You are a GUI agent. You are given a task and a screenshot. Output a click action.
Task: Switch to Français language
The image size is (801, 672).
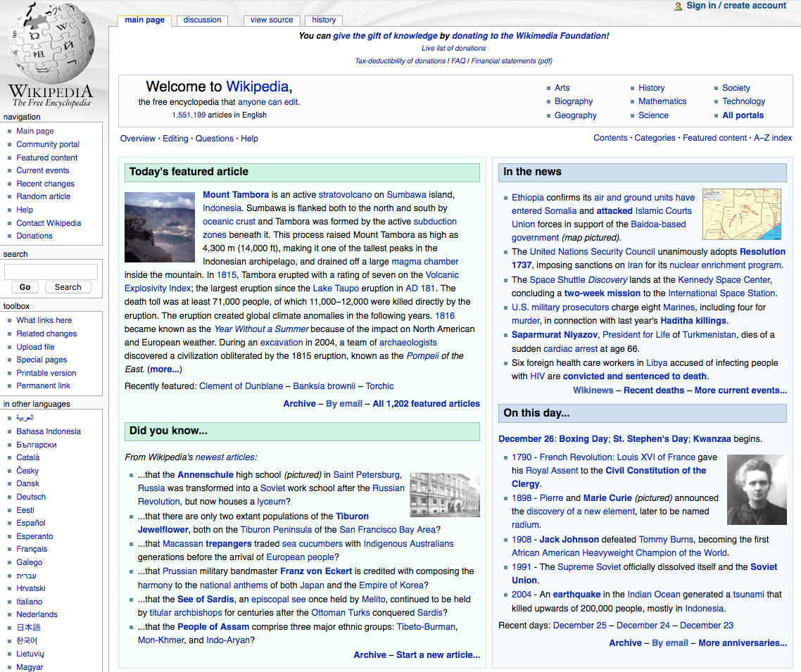(32, 549)
